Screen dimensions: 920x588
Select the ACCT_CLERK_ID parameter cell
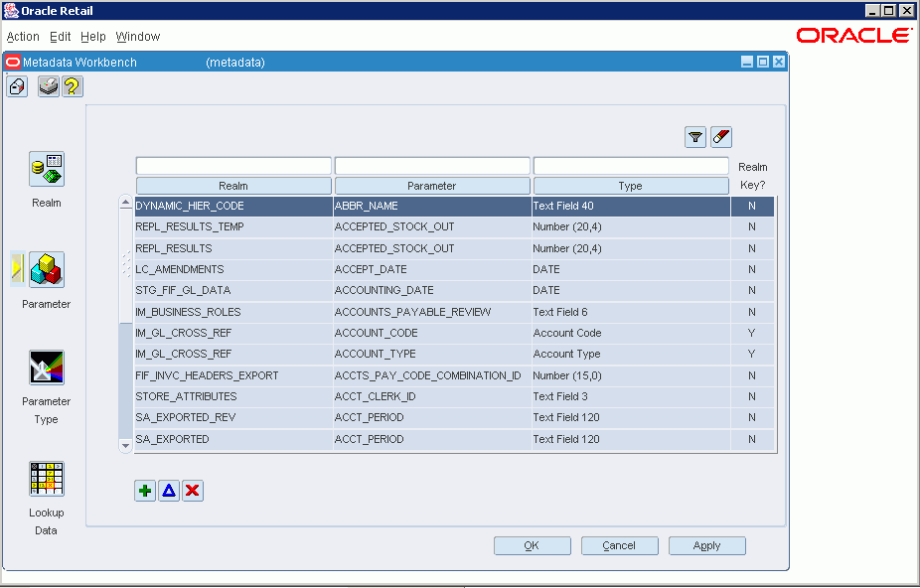(x=432, y=396)
